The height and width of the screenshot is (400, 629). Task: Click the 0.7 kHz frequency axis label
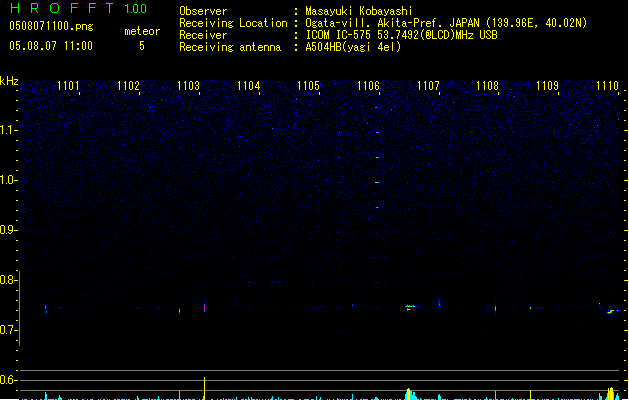coord(8,330)
